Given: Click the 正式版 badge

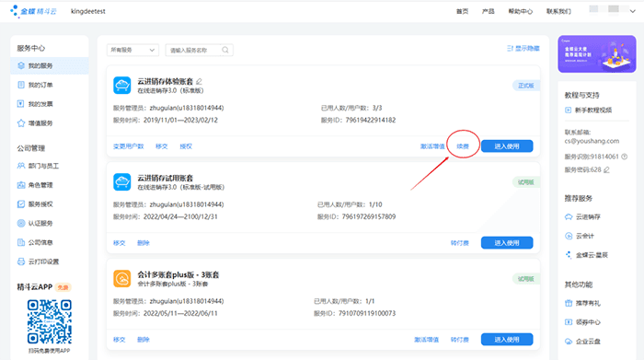Looking at the screenshot, I should [526, 86].
